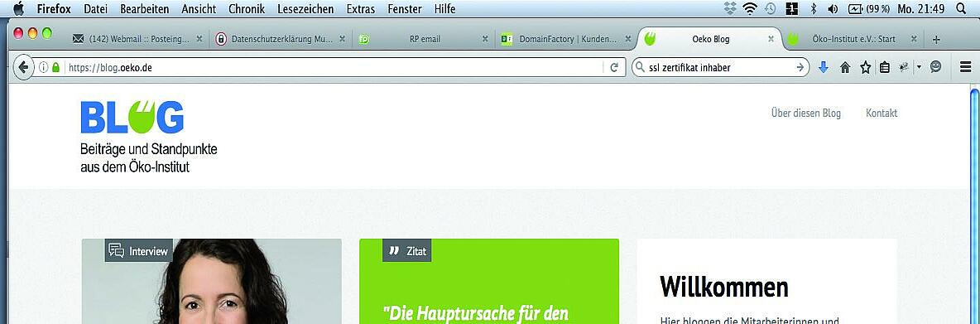Submit search with the arrow in search box

pos(800,68)
